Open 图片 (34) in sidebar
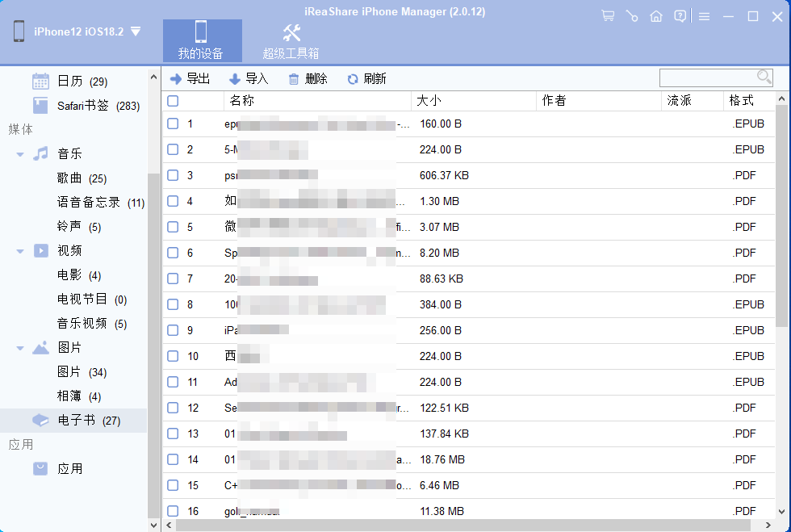Screen dimensions: 791x532 82,372
